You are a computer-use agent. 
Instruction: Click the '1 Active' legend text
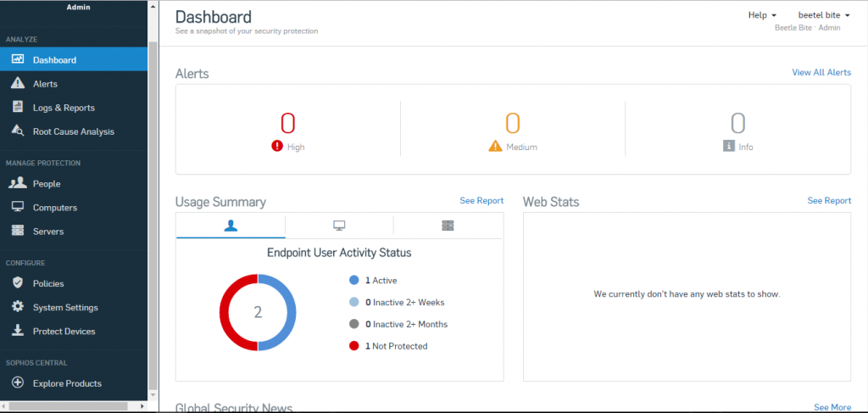pos(381,280)
